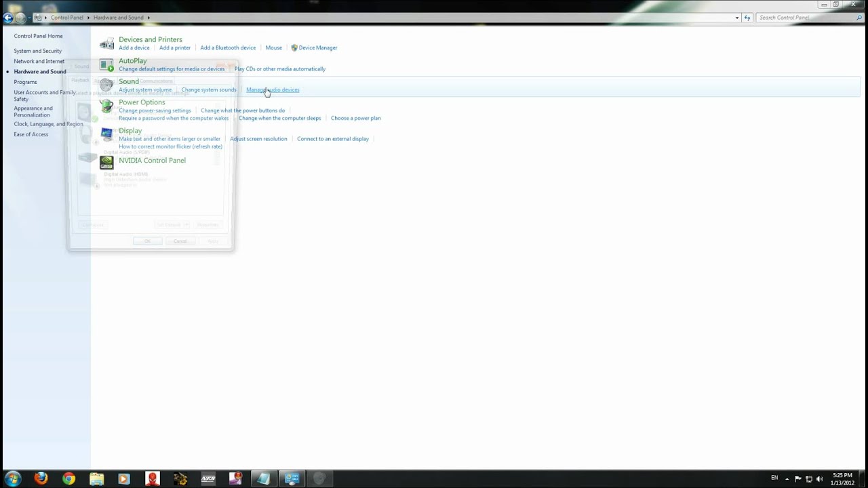The image size is (868, 488).
Task: Click the Forward navigation arrow
Action: (x=20, y=18)
